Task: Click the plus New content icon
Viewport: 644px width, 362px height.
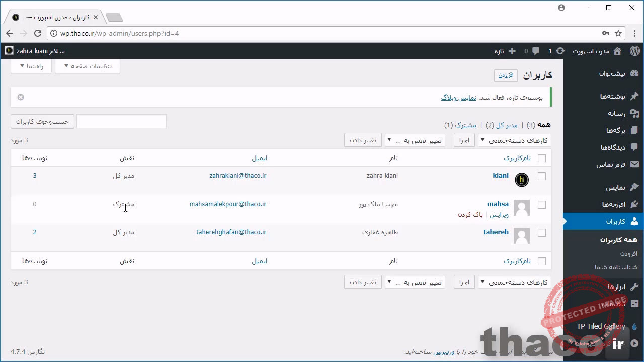Action: [x=512, y=51]
